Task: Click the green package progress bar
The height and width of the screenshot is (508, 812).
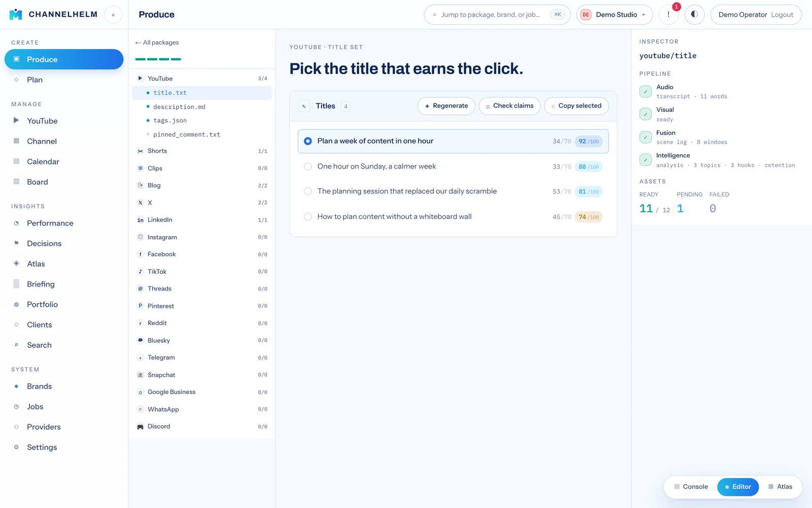Action: 158,59
